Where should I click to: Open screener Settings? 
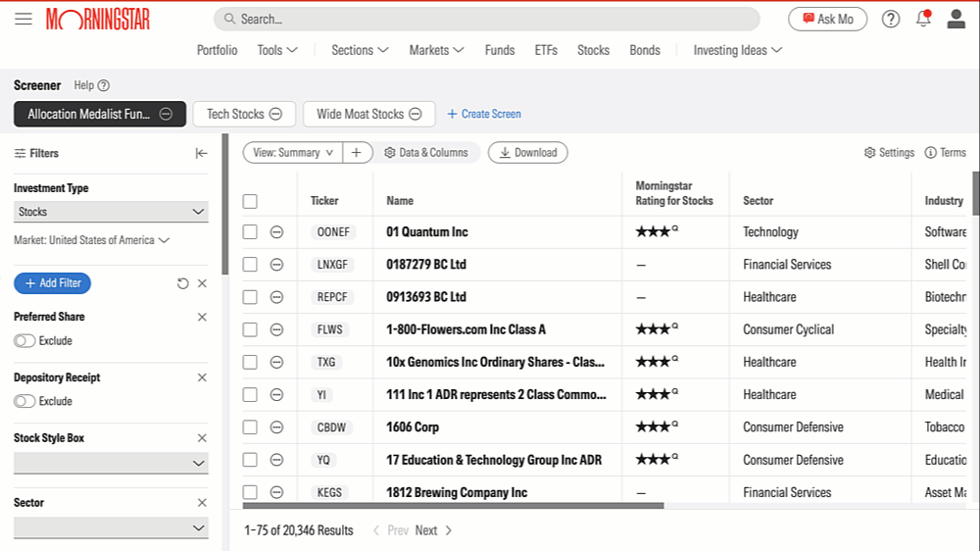coord(890,153)
